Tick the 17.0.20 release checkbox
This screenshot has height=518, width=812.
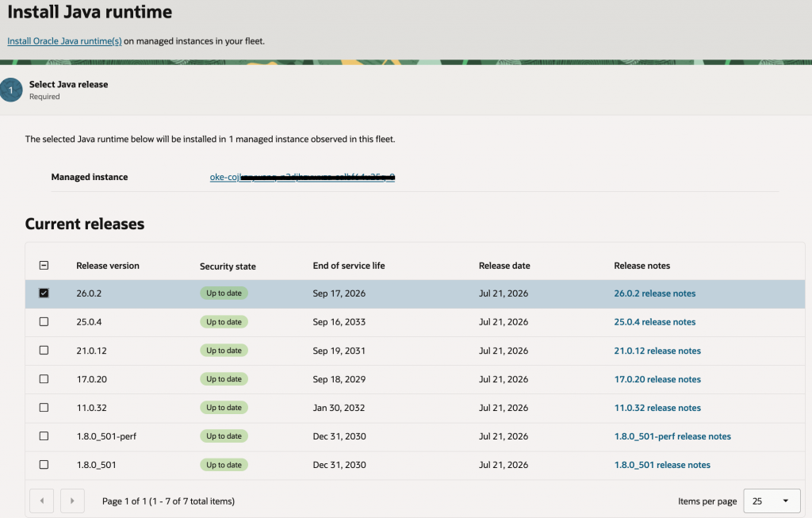pos(44,378)
